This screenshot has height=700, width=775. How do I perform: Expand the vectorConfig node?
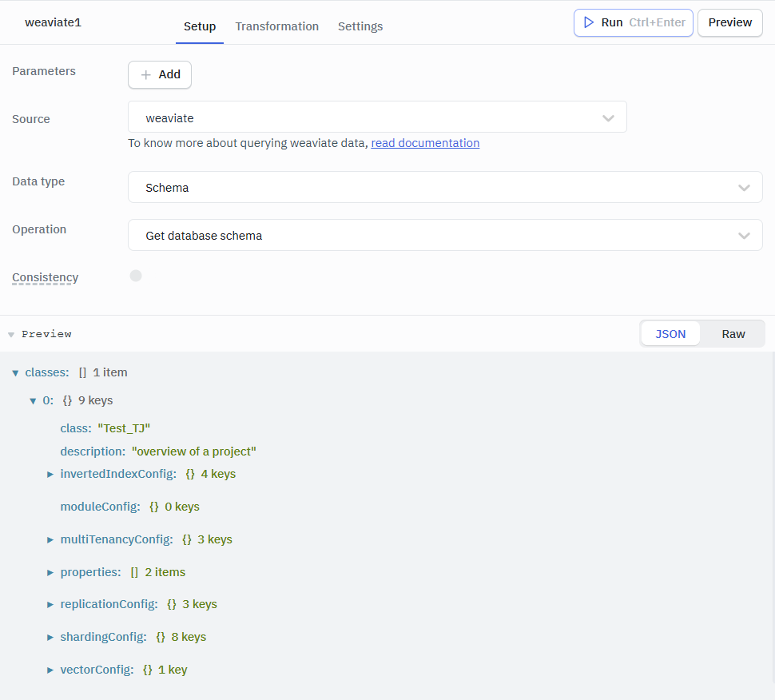(x=50, y=670)
